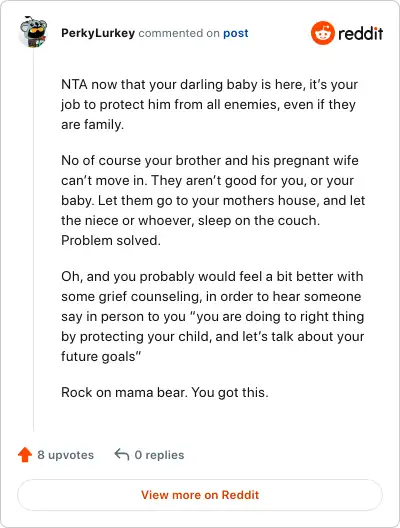Click the paragraph starting "NTA now that"
Screen dimensions: 400x528
point(209,104)
